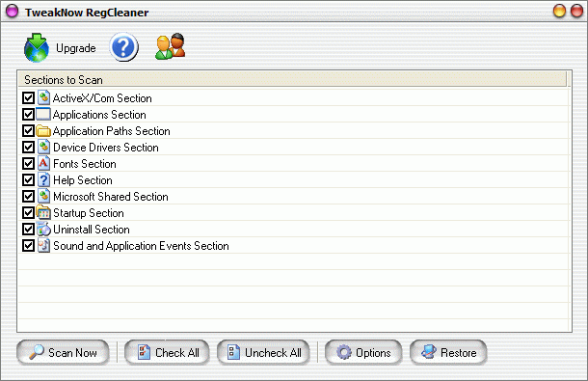The image size is (588, 381).
Task: Click the Sections to Scan column header
Action: 292,80
